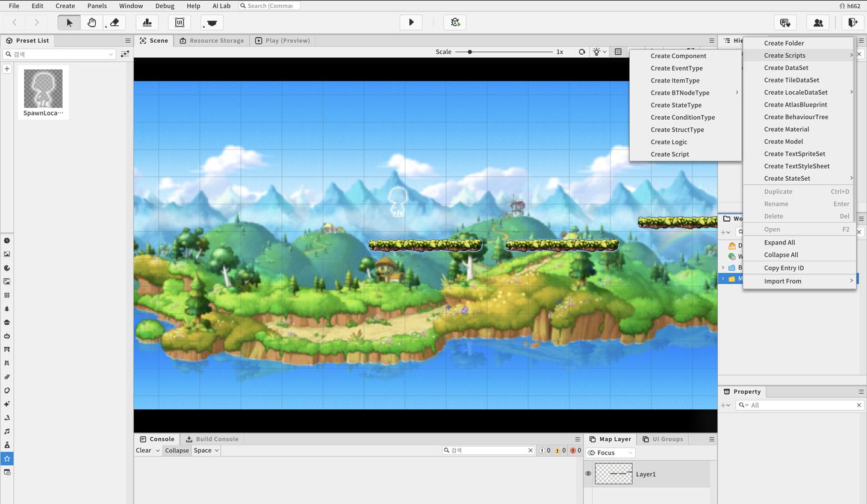Image resolution: width=867 pixels, height=504 pixels.
Task: Expand the Clear button dropdown arrow
Action: pyautogui.click(x=158, y=450)
